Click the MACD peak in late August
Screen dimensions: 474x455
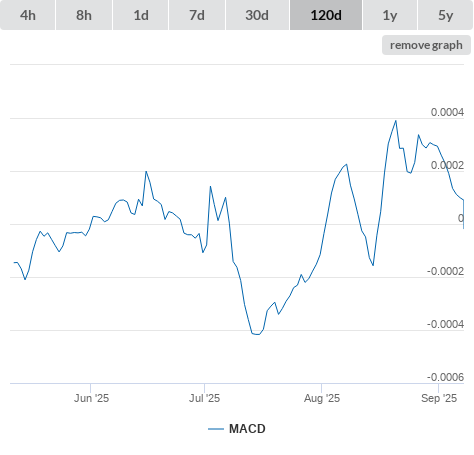[396, 121]
